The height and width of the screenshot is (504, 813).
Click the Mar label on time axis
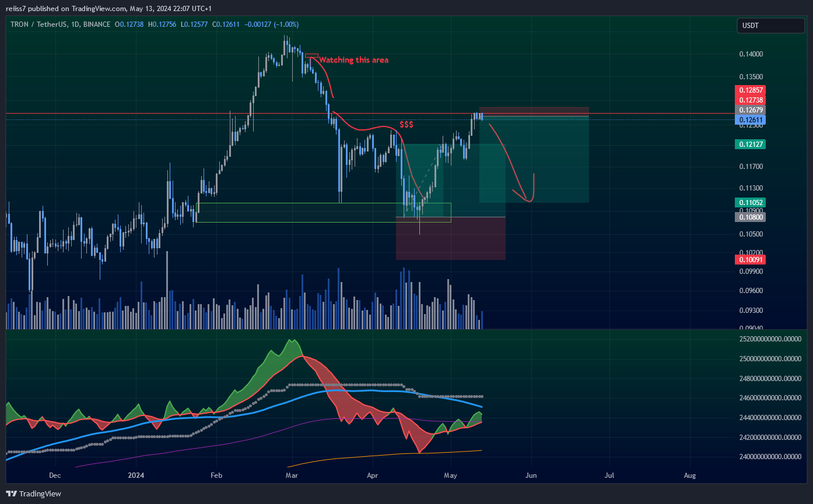click(x=292, y=475)
